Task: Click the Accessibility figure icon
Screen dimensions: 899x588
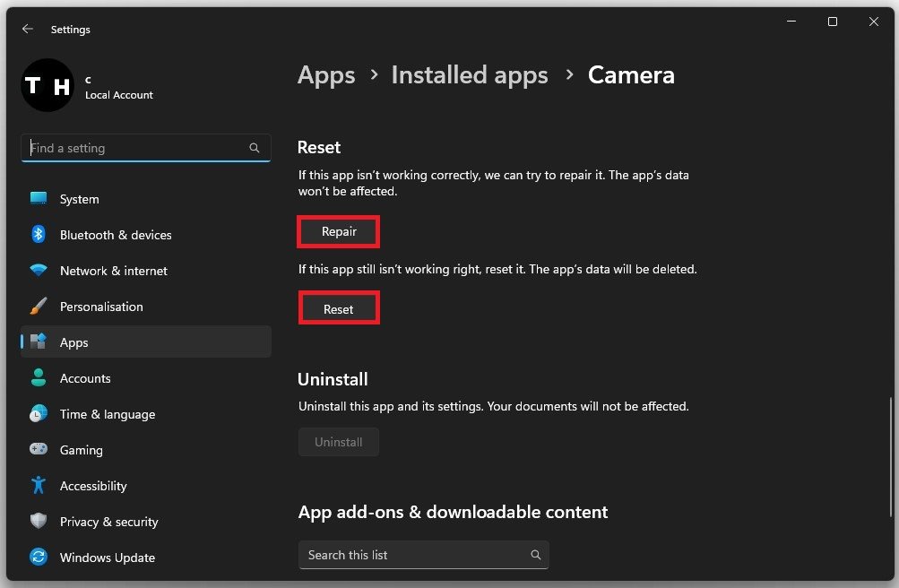Action: pos(39,486)
